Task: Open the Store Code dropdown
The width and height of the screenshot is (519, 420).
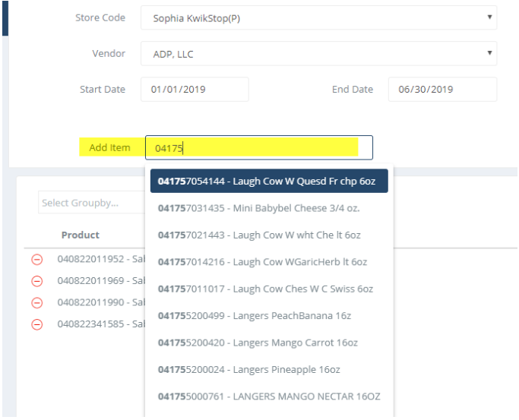Action: click(318, 18)
